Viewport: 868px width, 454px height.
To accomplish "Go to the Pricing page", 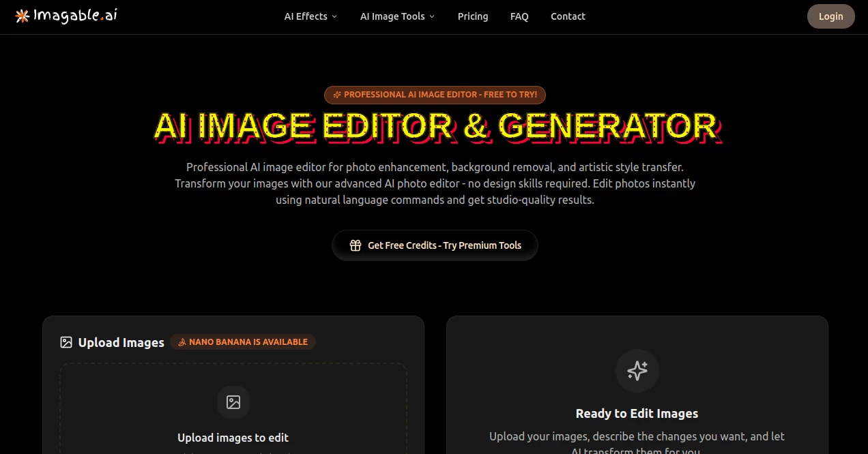I will pos(473,16).
